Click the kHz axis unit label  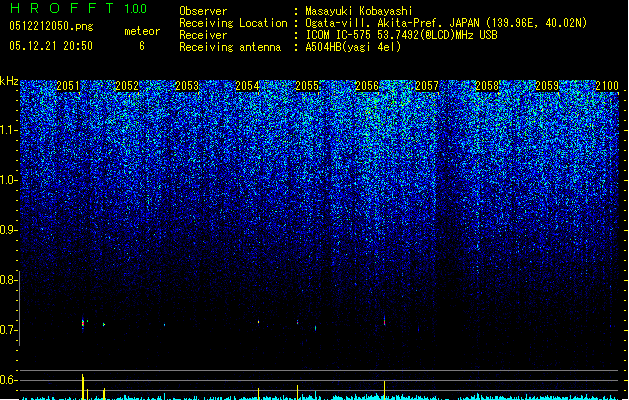pos(9,81)
